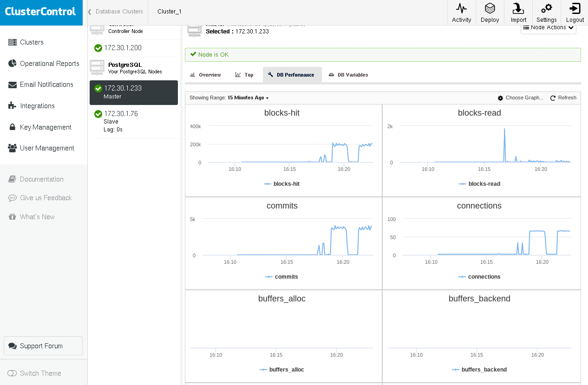Open the Activity icon in top bar

[461, 13]
